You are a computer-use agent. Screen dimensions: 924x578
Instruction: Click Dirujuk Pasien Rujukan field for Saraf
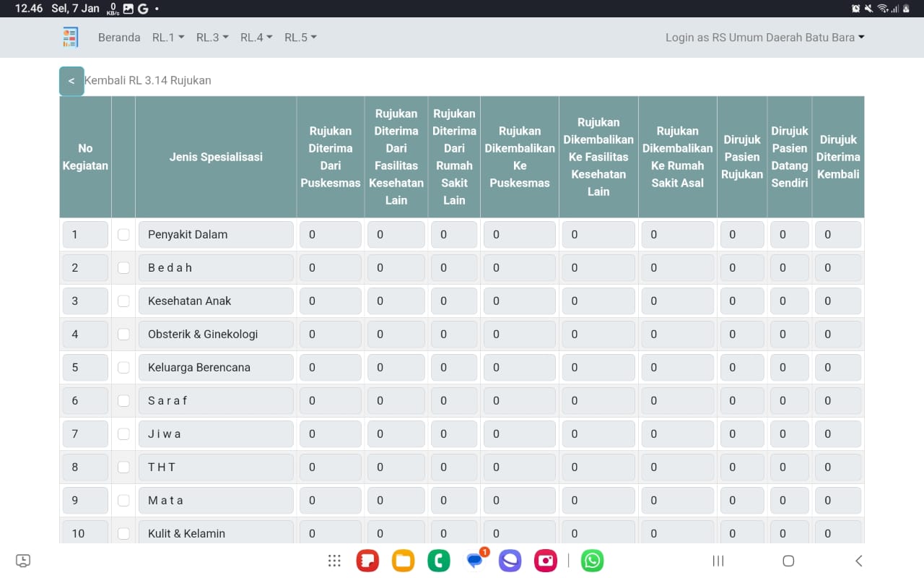pyautogui.click(x=742, y=400)
